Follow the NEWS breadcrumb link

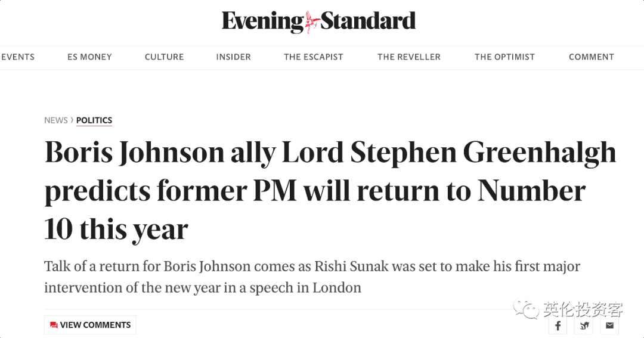(56, 120)
